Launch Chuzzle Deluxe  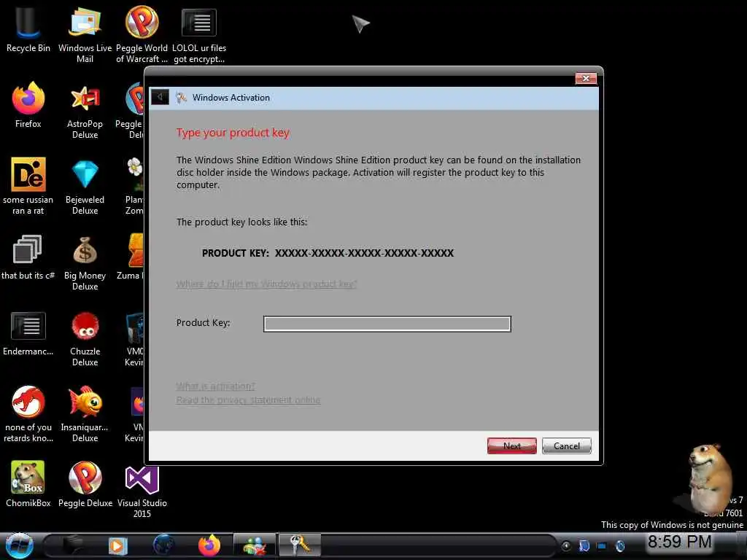tap(85, 338)
